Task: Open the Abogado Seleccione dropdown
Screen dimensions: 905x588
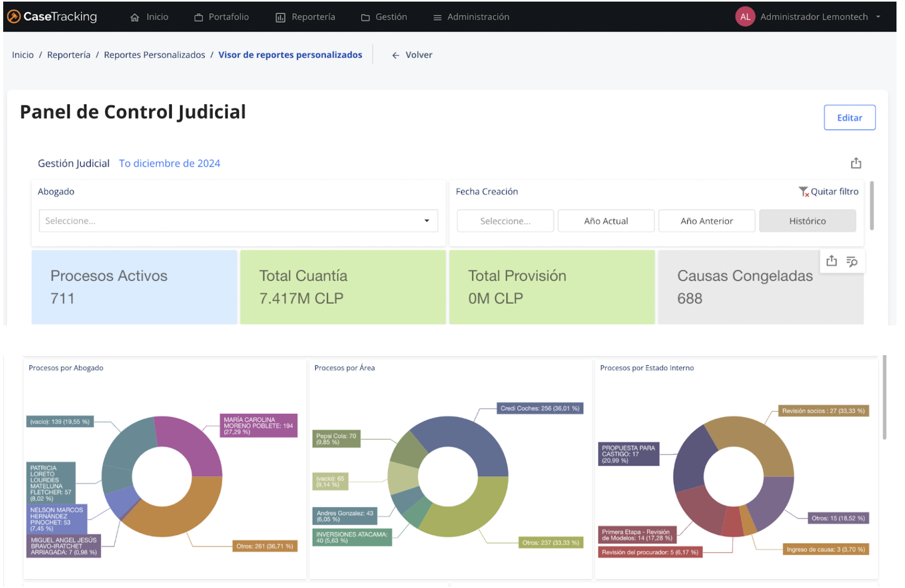Action: 238,221
